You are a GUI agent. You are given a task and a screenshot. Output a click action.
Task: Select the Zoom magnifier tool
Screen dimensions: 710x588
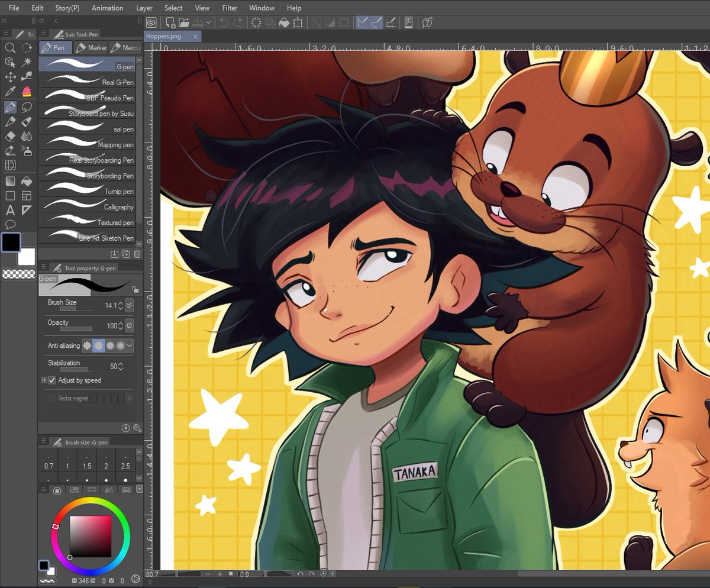(x=10, y=48)
